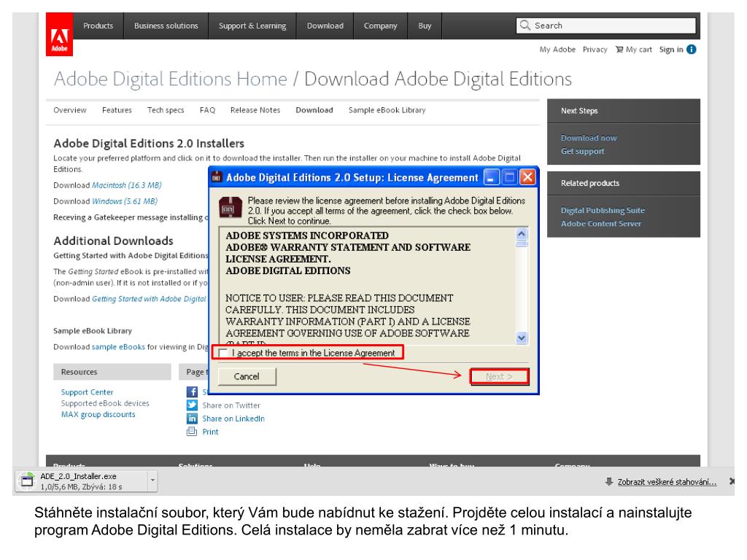Screen dimensions: 747x560
Task: Click the ADE_2.0_Installer.exe download item
Action: tap(82, 481)
